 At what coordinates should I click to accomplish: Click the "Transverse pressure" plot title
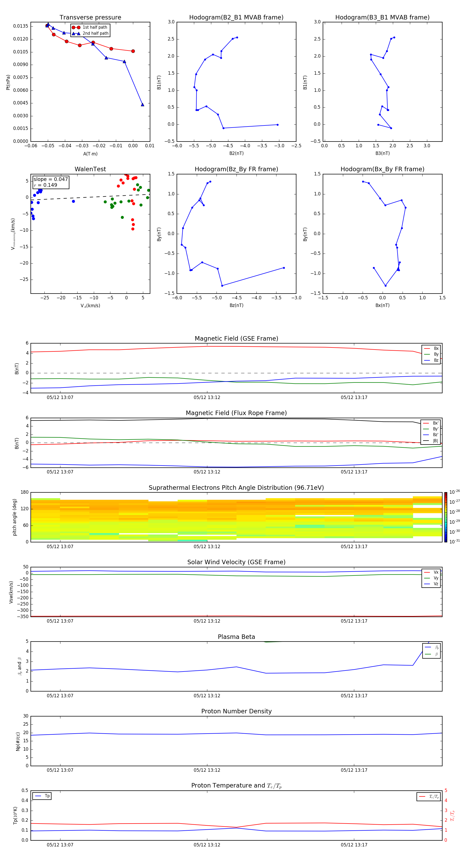point(90,18)
